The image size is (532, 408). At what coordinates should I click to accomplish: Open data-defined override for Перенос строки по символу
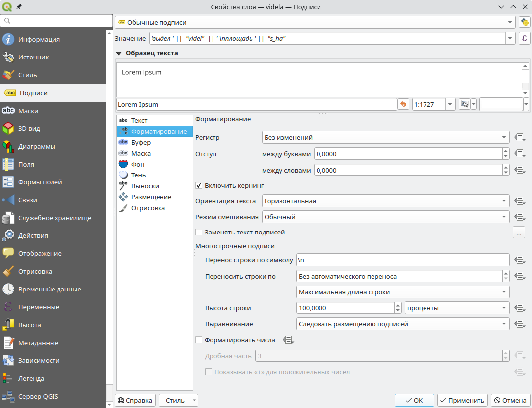pyautogui.click(x=520, y=260)
